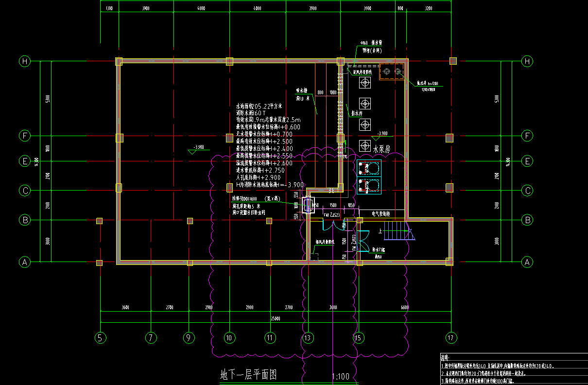Click axis bubble 5 at the bottom
Image resolution: width=588 pixels, height=385 pixels.
[x=100, y=337]
